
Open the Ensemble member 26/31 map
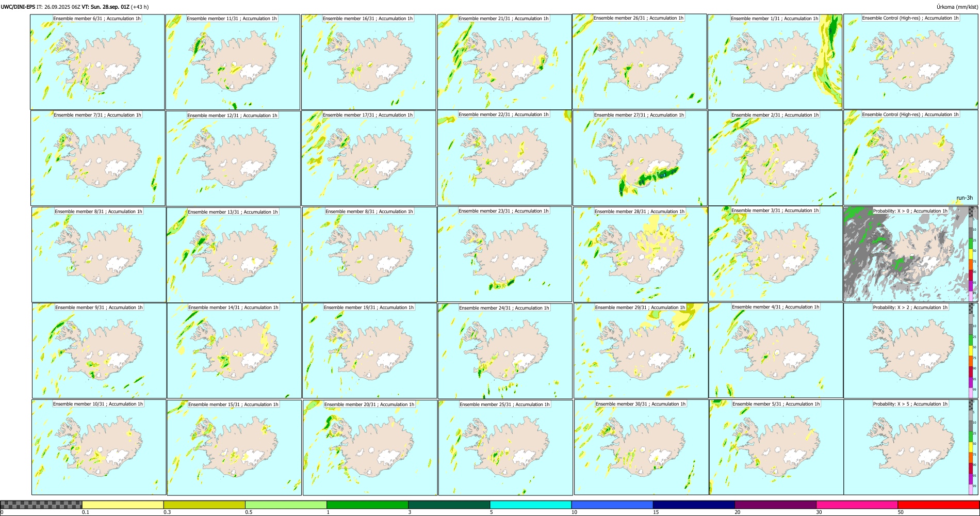(x=640, y=61)
